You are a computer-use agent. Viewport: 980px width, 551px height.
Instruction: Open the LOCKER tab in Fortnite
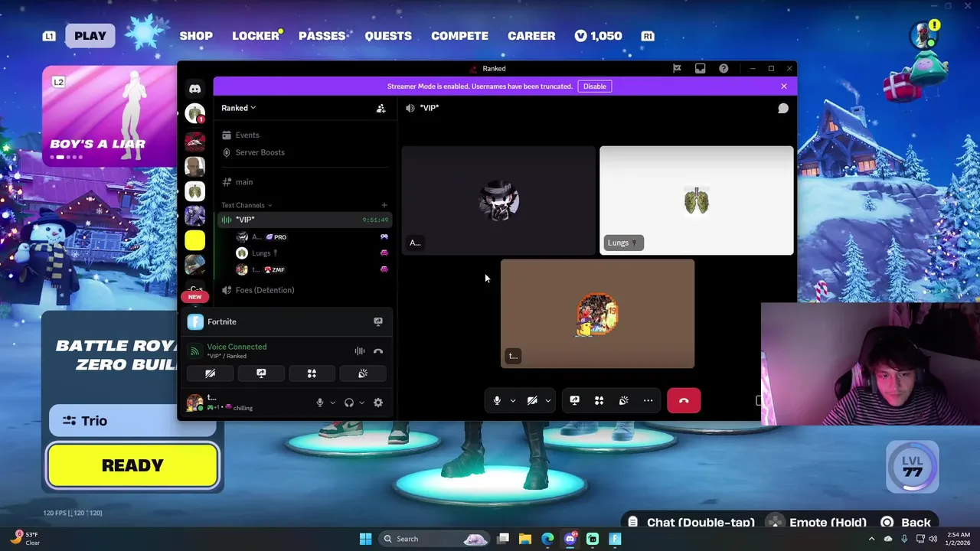(256, 36)
